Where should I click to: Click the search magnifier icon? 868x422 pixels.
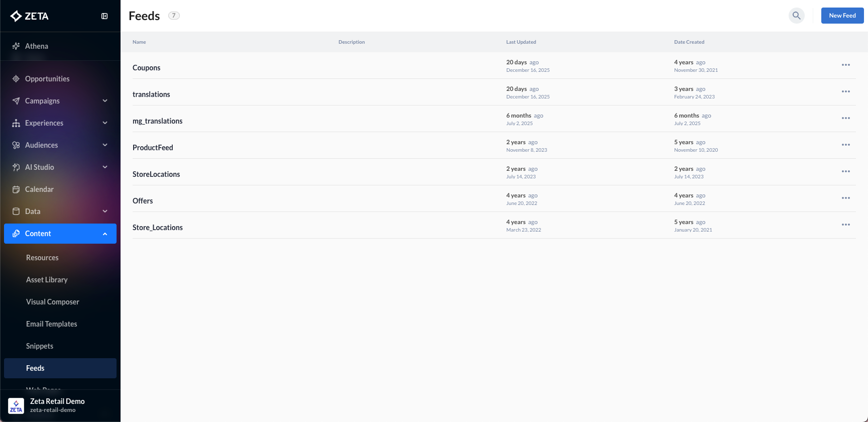[x=796, y=16]
